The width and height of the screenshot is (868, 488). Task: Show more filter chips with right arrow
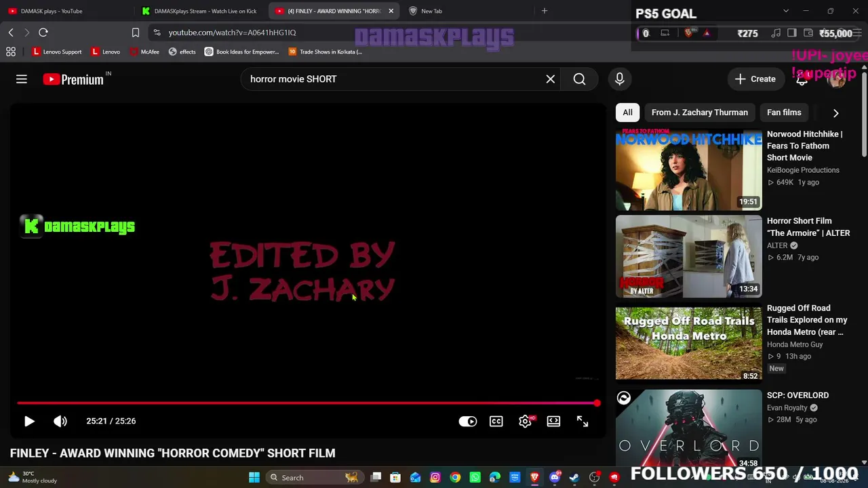pyautogui.click(x=835, y=113)
